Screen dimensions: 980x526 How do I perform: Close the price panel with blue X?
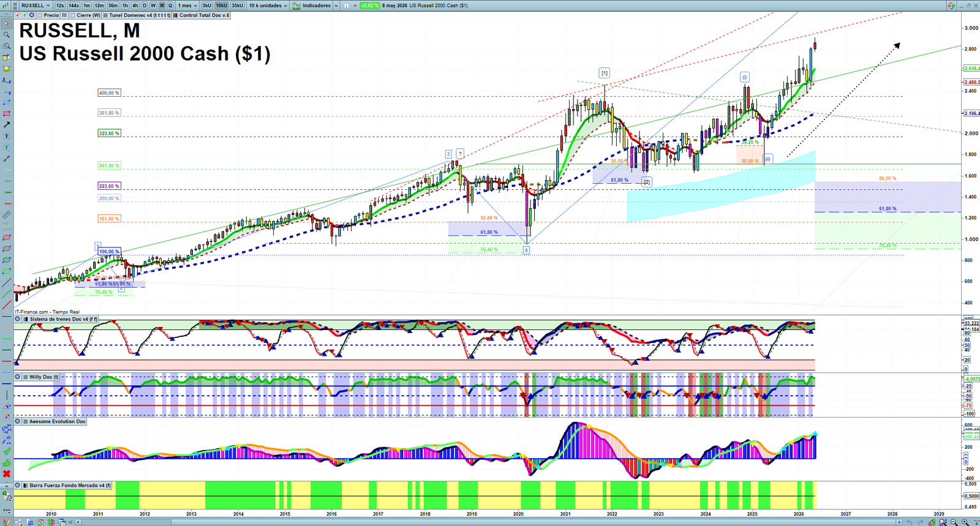click(32, 15)
